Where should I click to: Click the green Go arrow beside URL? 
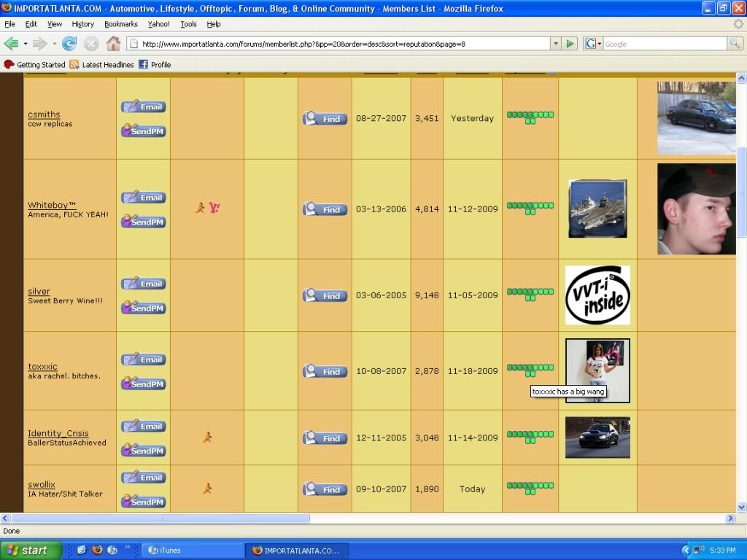(x=570, y=44)
